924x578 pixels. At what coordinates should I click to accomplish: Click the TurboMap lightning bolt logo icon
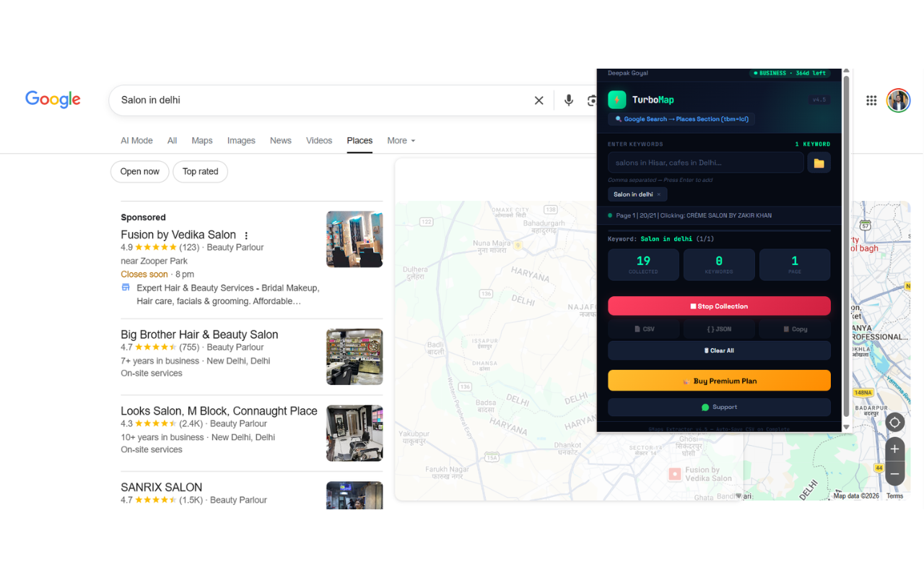click(x=617, y=100)
